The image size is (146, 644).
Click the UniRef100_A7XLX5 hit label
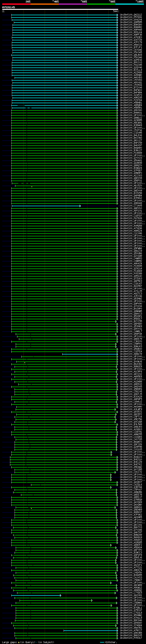pos(131,291)
